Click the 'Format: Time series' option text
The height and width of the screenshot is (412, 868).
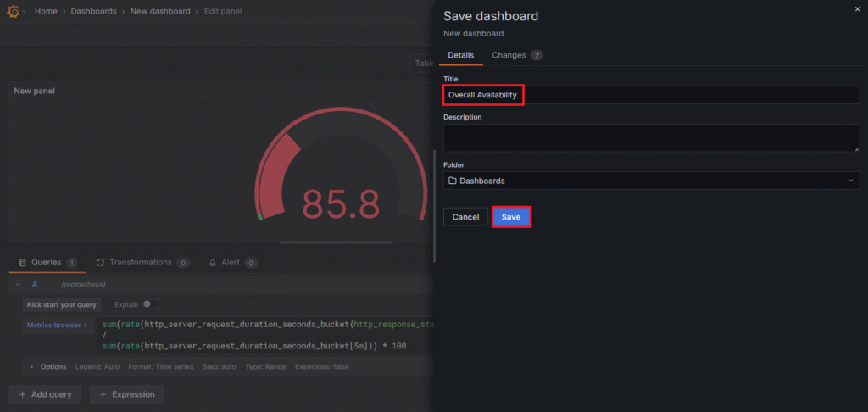pyautogui.click(x=161, y=366)
